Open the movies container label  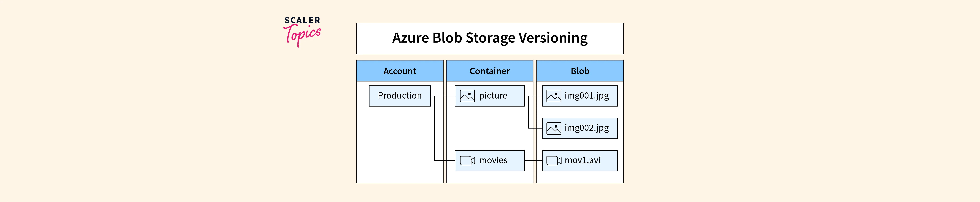(493, 160)
